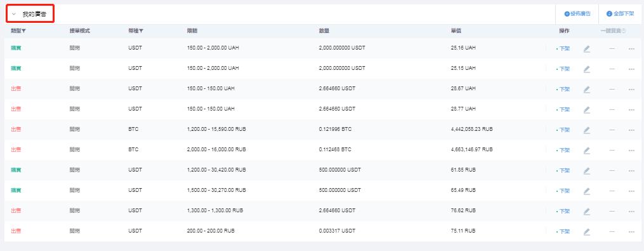The image size is (644, 251).
Task: Select the 1,200.00 - 15,590.00 RUB limit cell
Action: coord(216,129)
